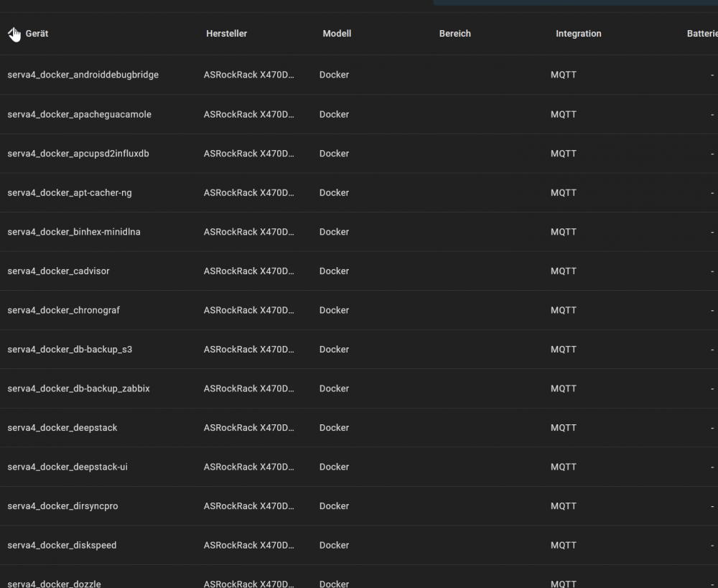
Task: Open device serva4_docker_dozzle
Action: (x=54, y=584)
